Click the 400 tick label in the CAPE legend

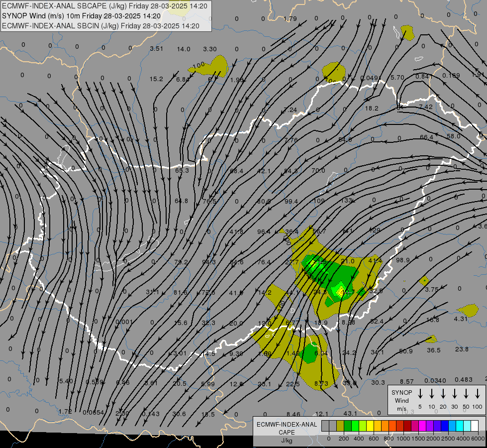click(359, 439)
